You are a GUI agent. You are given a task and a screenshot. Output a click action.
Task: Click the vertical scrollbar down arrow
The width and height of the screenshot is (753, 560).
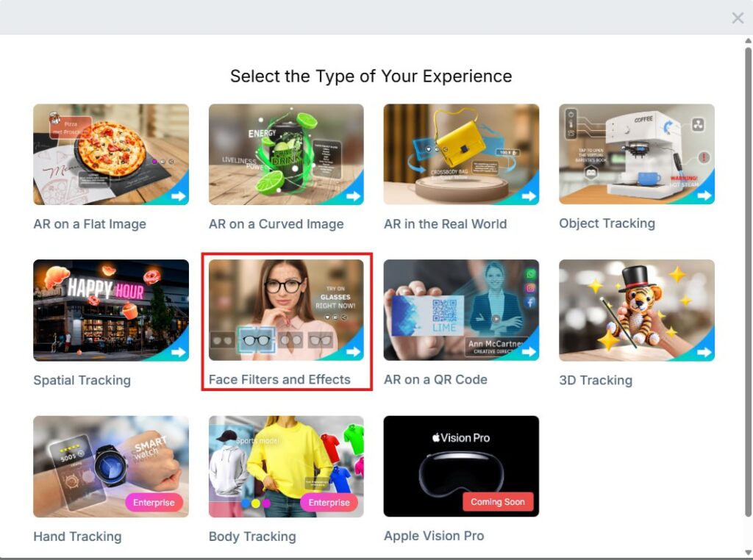tap(748, 553)
